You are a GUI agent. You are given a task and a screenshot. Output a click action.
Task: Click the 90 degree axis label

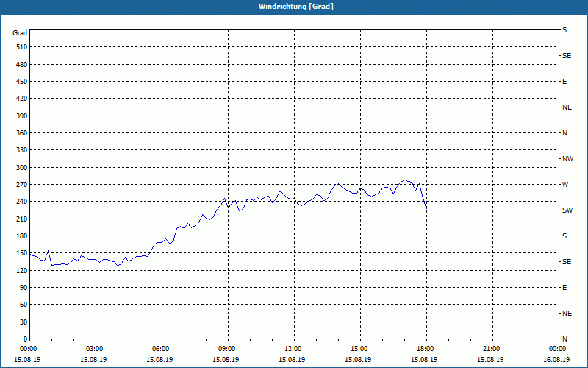(24, 288)
